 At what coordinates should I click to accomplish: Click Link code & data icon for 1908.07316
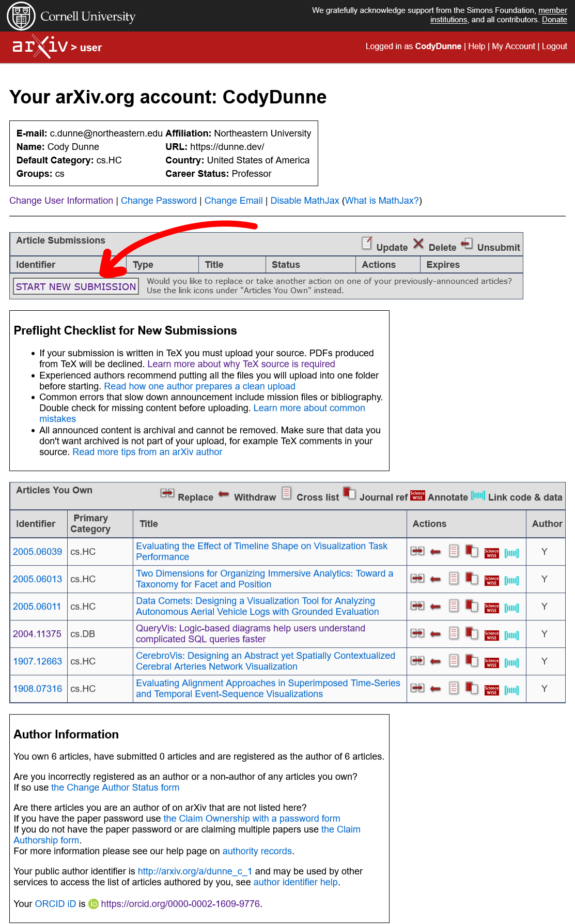pyautogui.click(x=511, y=689)
